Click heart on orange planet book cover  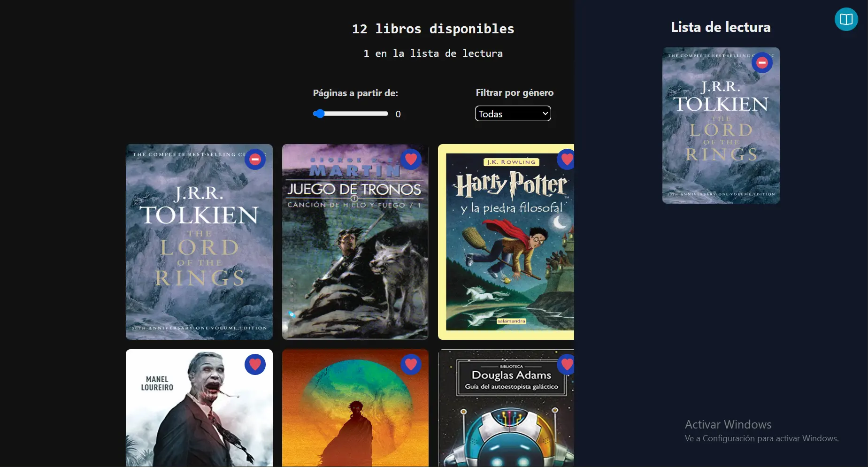click(411, 364)
